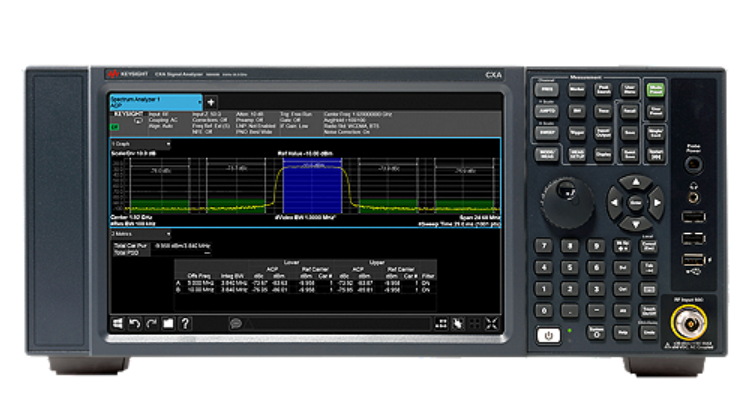Select the blue carrier channel in graph
This screenshot has width=750, height=407.
click(312, 186)
